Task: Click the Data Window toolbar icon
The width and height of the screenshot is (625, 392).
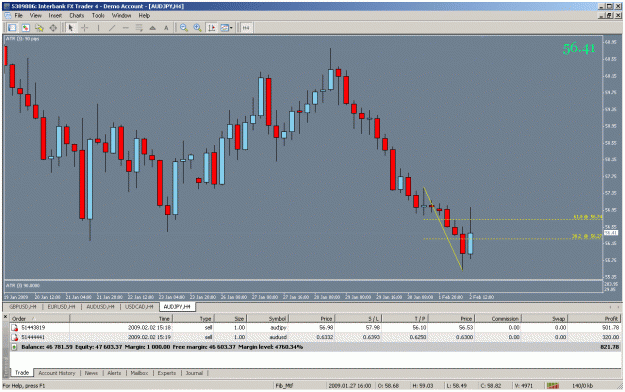Action: coord(26,28)
